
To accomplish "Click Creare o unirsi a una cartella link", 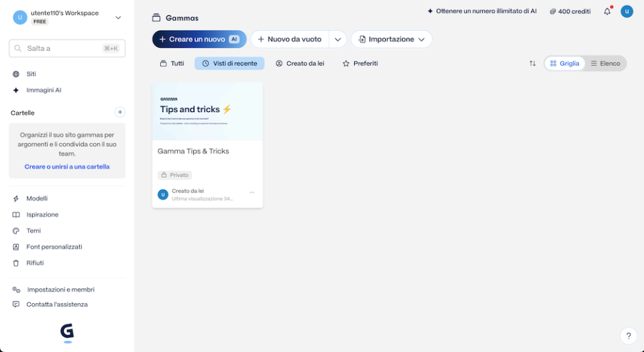I will tap(67, 166).
